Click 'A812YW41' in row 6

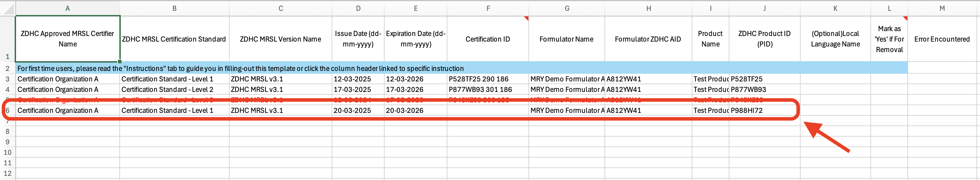[648, 110]
